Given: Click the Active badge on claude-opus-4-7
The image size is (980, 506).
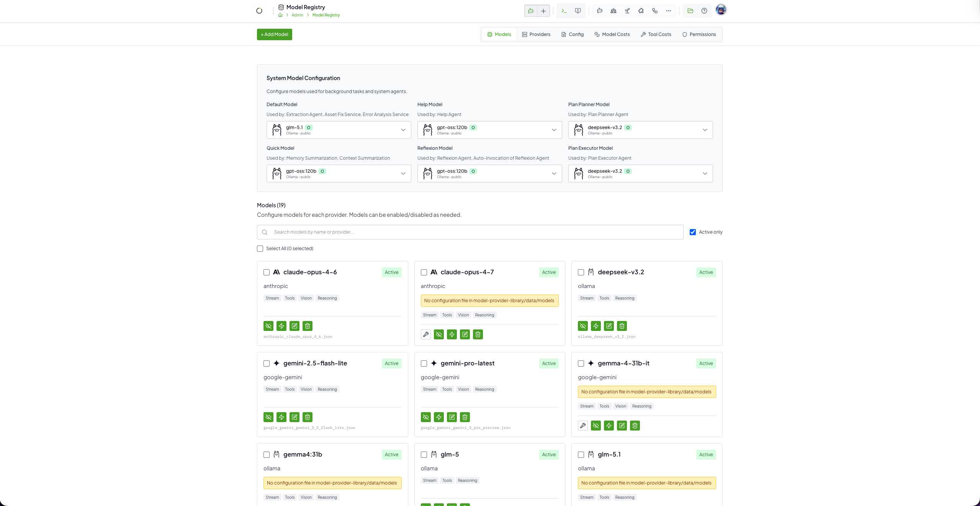Looking at the screenshot, I should click(549, 272).
